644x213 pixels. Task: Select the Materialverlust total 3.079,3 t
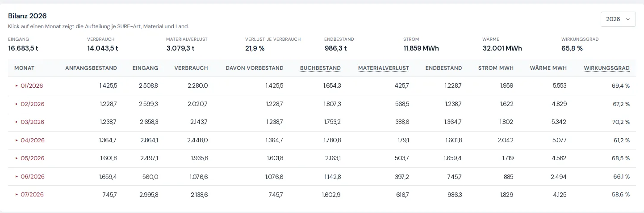click(180, 48)
